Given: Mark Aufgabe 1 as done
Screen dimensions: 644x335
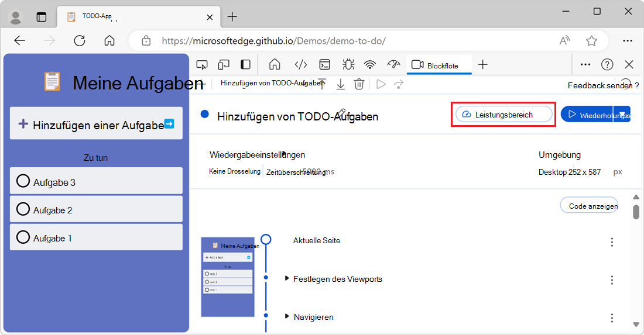Looking at the screenshot, I should tap(23, 237).
